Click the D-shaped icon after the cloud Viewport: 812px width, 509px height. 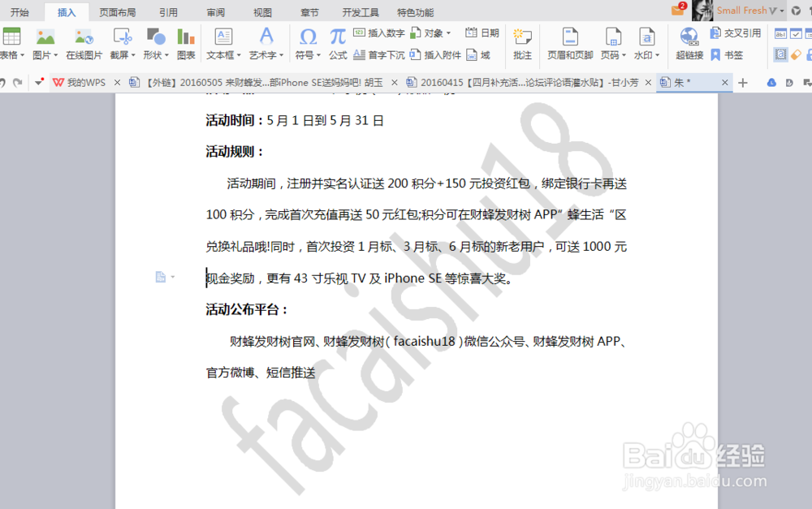789,82
